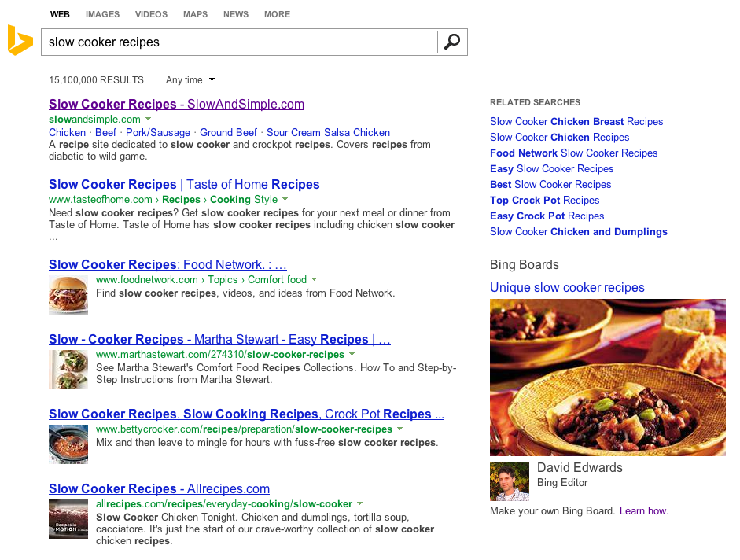Click David Edwards profile photo
The height and width of the screenshot is (560, 740).
510,481
